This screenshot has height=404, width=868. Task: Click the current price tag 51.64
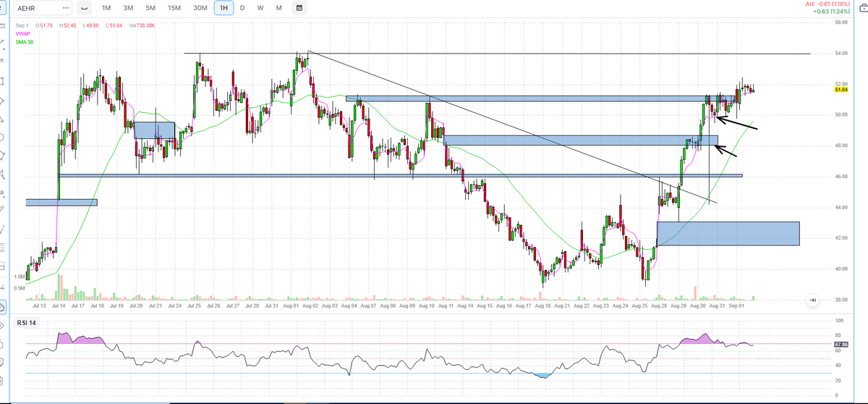841,90
